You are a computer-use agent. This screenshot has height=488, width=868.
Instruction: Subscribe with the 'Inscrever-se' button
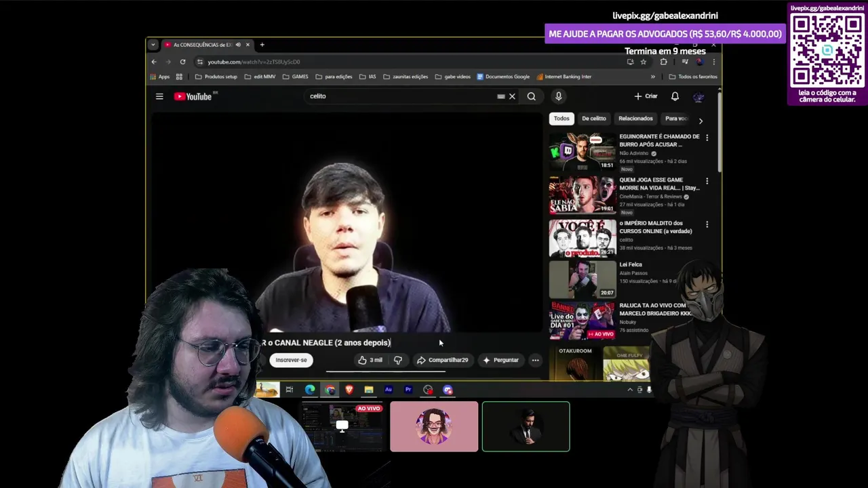291,360
